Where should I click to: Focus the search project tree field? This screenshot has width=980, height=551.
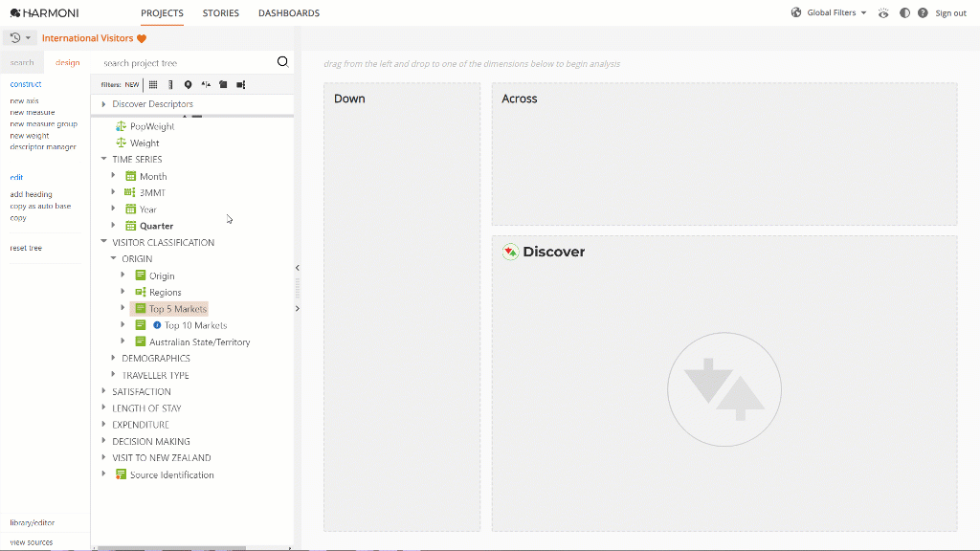pyautogui.click(x=187, y=62)
